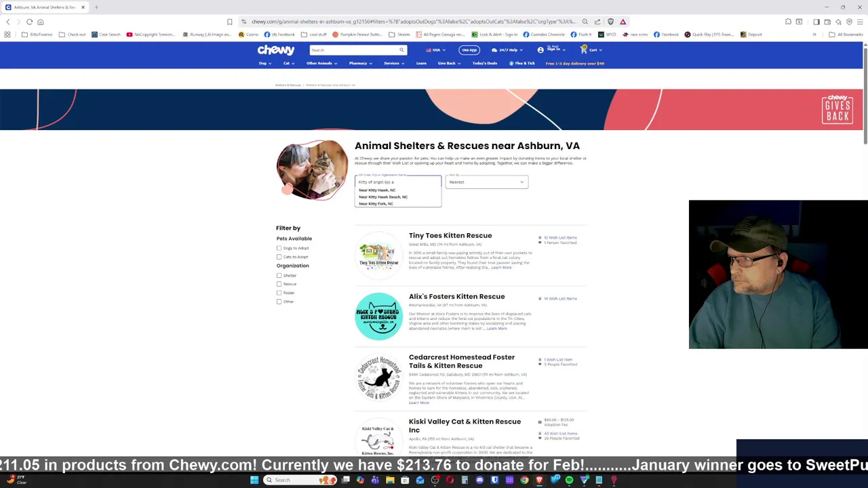
Task: Open Tiny Toes Kitten Rescue title link
Action: pyautogui.click(x=450, y=235)
